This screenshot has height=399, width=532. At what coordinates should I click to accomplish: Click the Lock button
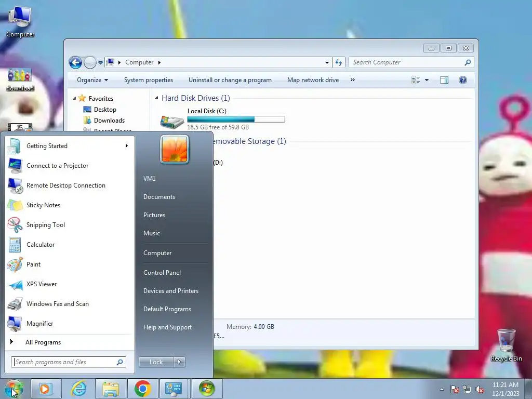(x=156, y=362)
